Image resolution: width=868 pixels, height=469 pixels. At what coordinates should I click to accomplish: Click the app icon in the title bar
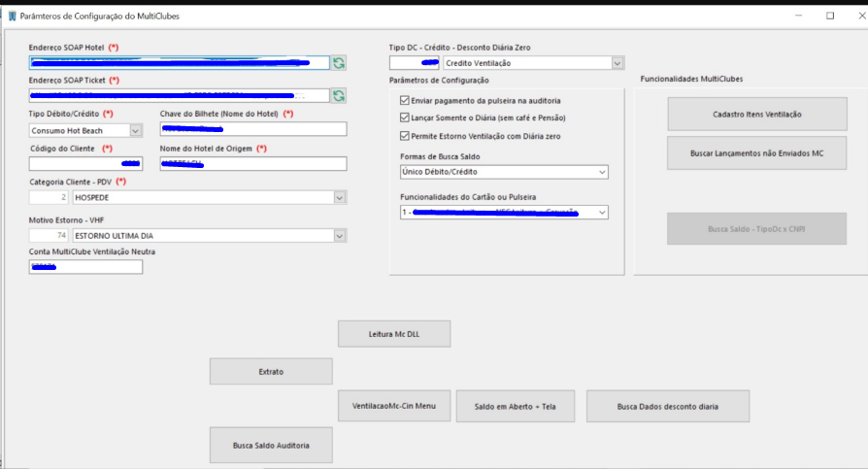pos(13,17)
